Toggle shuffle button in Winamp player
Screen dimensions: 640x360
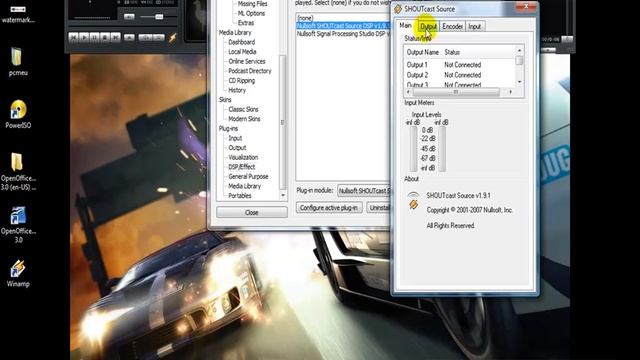[145, 38]
